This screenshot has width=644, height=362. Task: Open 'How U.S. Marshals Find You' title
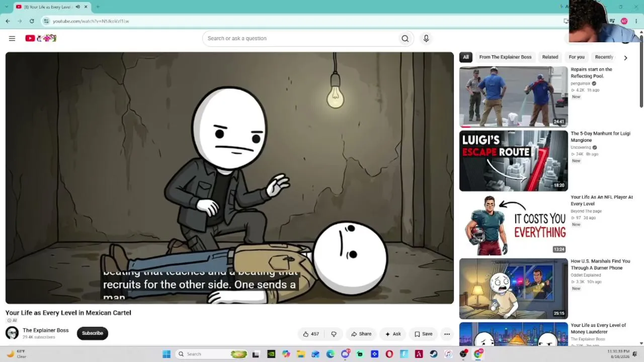click(x=600, y=264)
